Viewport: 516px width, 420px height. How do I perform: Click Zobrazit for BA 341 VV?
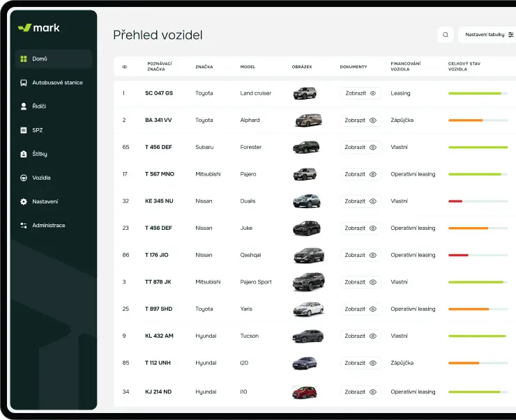tap(361, 120)
